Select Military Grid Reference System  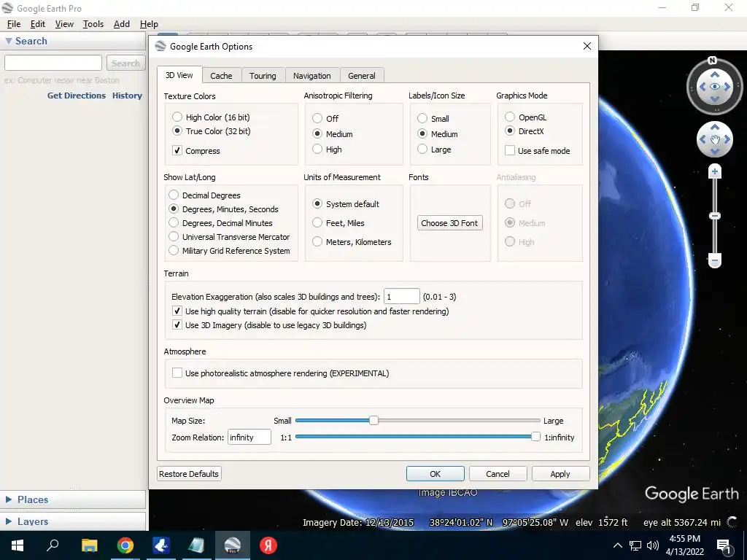point(174,250)
